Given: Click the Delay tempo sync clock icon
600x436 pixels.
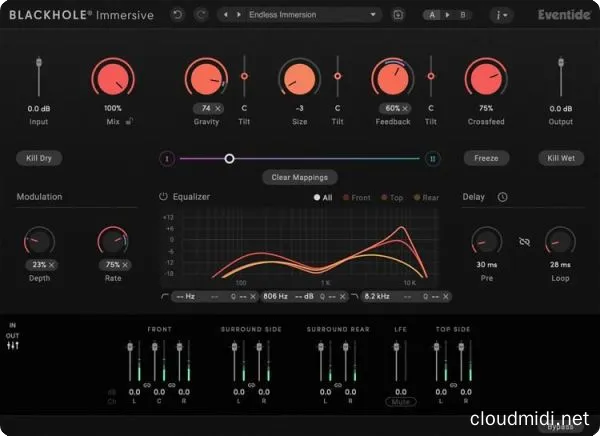Looking at the screenshot, I should click(x=502, y=197).
